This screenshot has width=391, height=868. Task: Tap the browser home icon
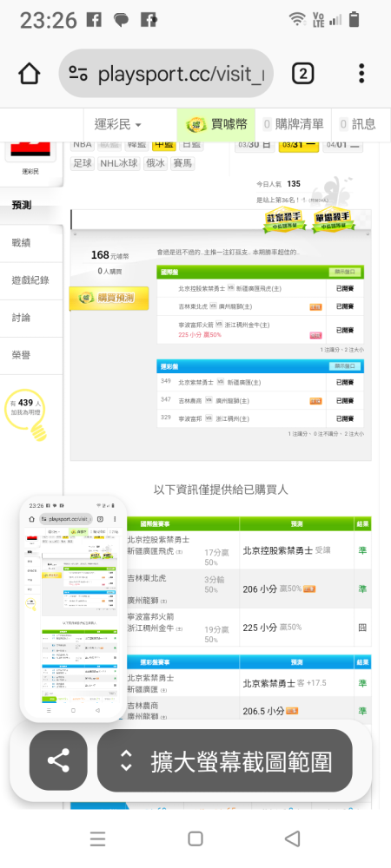point(29,74)
